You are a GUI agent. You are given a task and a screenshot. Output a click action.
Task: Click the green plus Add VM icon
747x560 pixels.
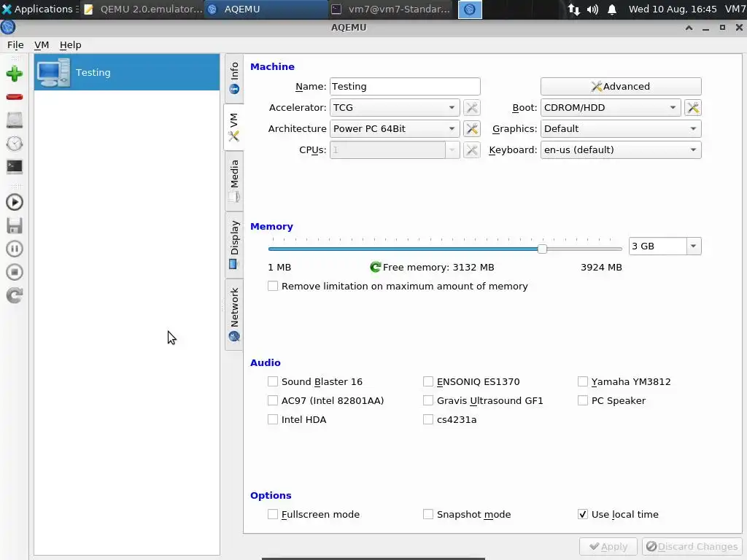tap(15, 74)
